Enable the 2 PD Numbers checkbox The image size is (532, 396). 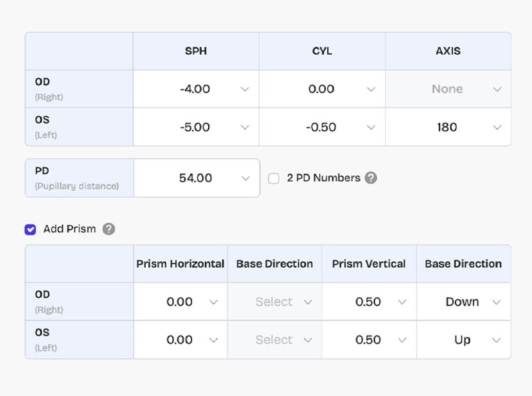tap(274, 178)
